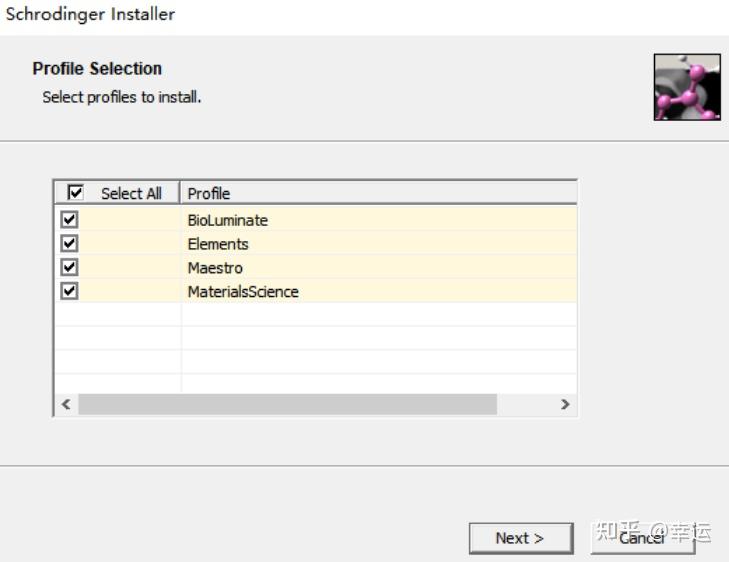
Task: Toggle the MaterialsScience profile checkbox
Action: 69,291
